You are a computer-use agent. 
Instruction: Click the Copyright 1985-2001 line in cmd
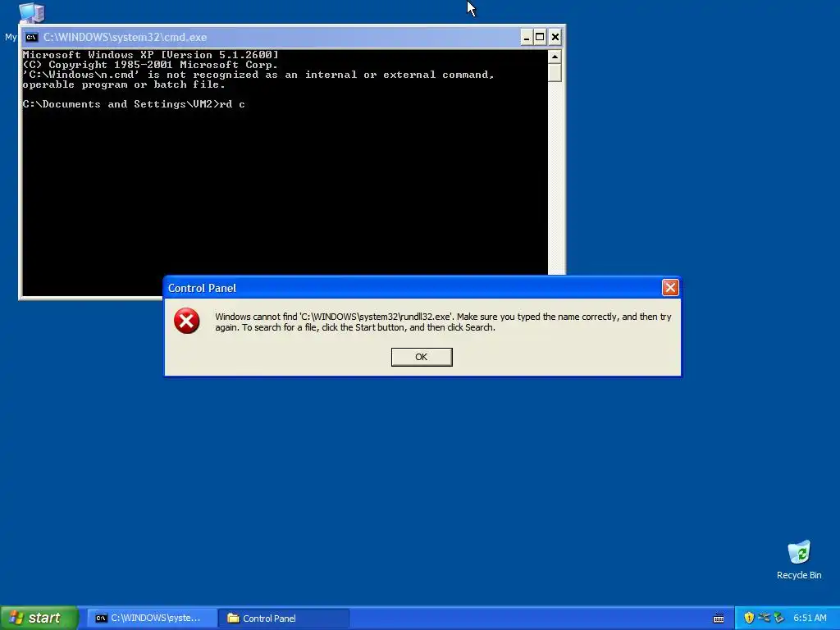(150, 64)
